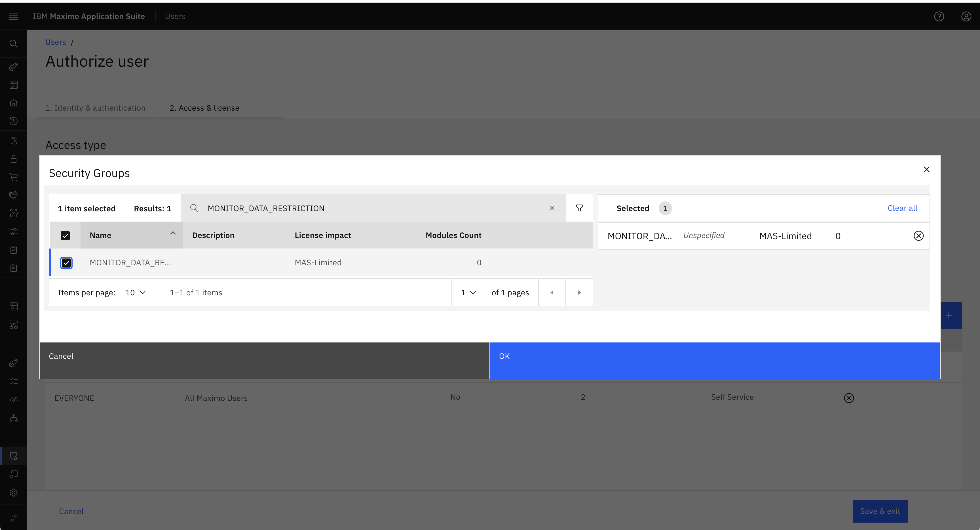Click the sidebar search magnifier icon

pos(14,44)
